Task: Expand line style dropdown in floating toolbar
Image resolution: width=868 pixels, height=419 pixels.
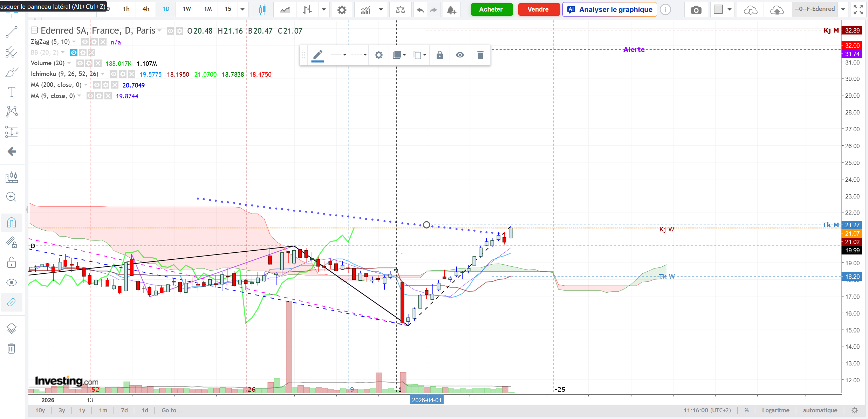Action: click(359, 55)
